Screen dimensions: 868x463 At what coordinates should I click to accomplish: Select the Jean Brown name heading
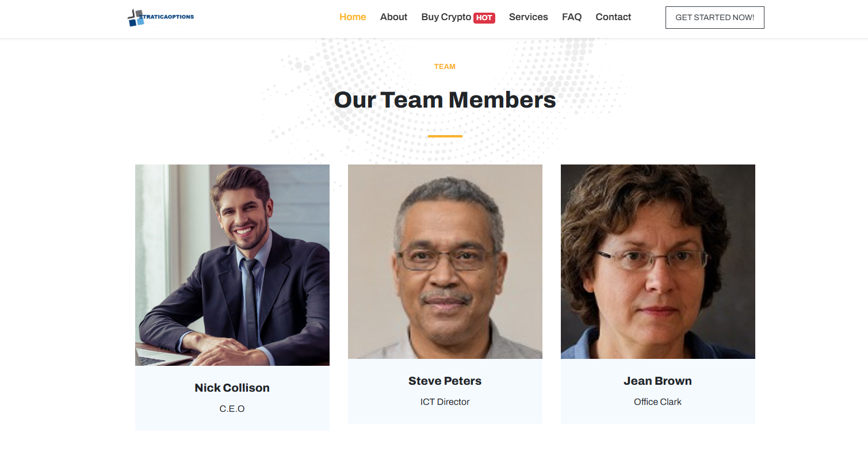click(657, 381)
